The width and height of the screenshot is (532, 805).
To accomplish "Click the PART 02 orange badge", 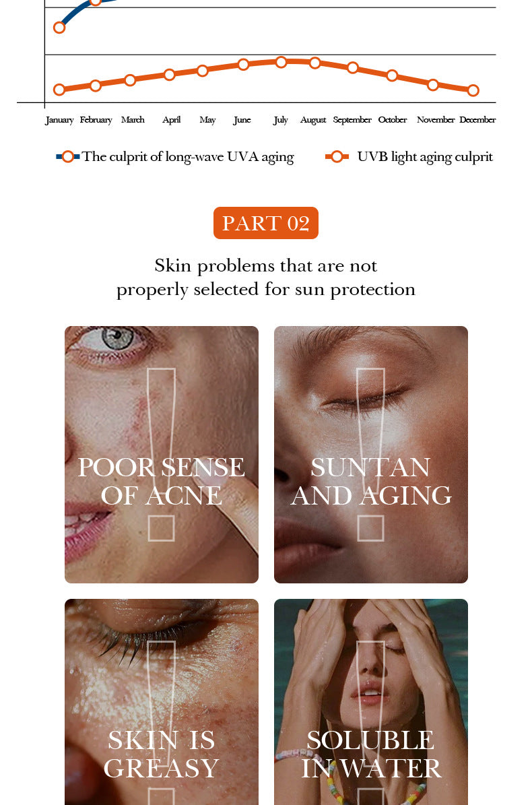I will [266, 223].
